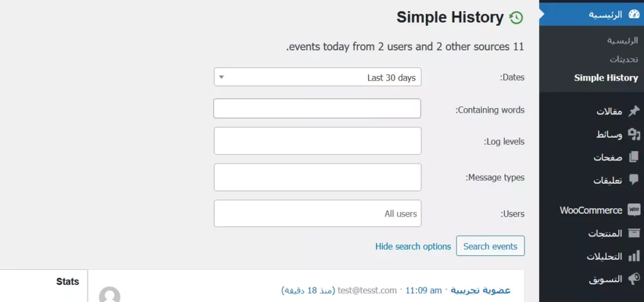Click the comment bubble icon beside تعليقات
Viewport: 644px width, 302px height.
pos(633,180)
